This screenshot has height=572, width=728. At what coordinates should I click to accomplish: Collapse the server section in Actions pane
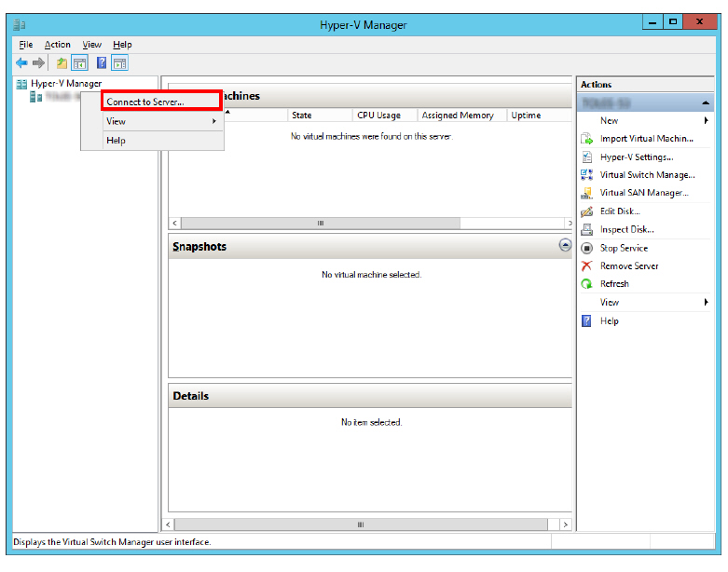(x=706, y=102)
